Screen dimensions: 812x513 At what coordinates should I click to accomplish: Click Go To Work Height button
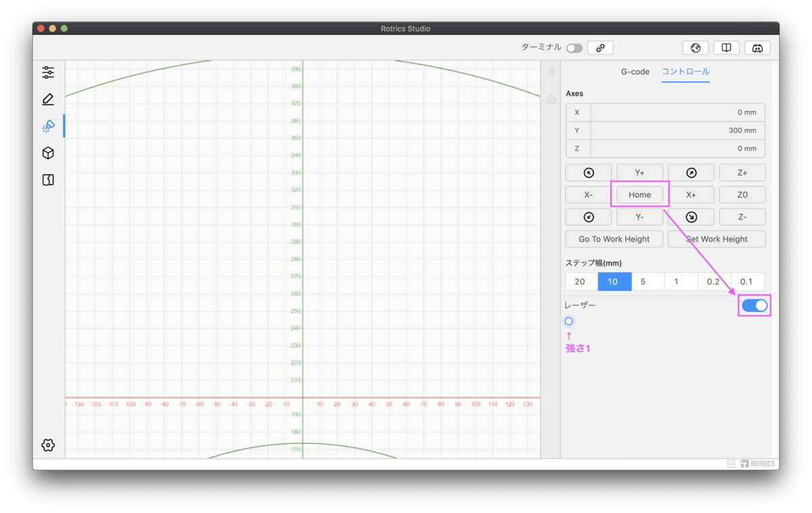614,239
